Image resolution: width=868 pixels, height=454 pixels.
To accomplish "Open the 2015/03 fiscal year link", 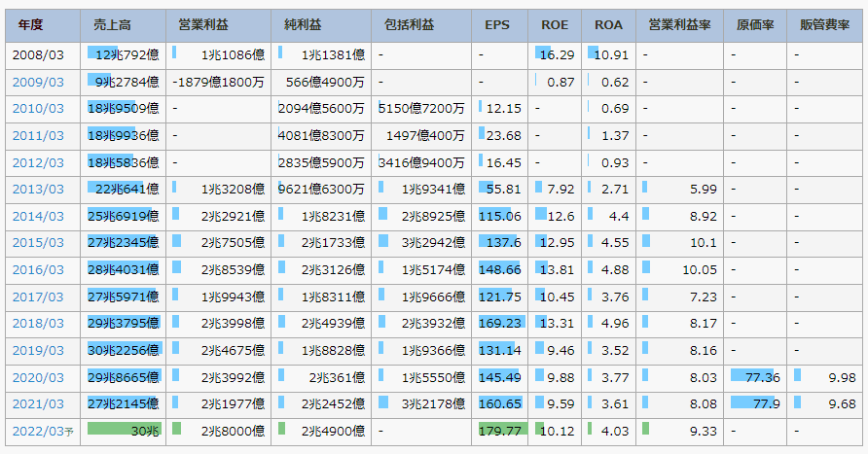I will click(38, 243).
